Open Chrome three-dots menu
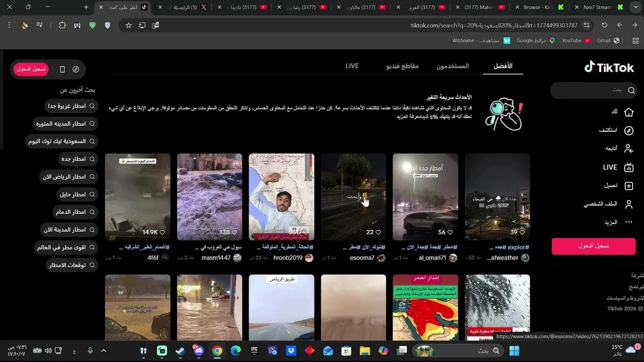Screen dimensions: 644x362 click(9, 25)
